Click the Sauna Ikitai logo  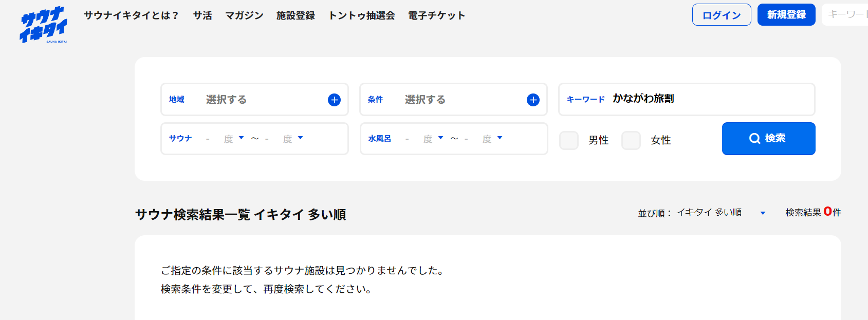click(44, 24)
